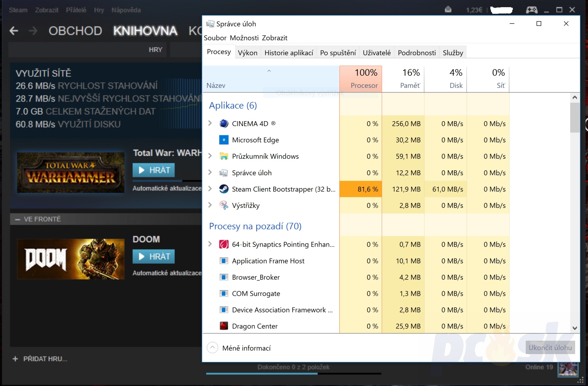The width and height of the screenshot is (588, 386).
Task: Click the Synaptics Pointing Enhancer icon
Action: pyautogui.click(x=224, y=244)
